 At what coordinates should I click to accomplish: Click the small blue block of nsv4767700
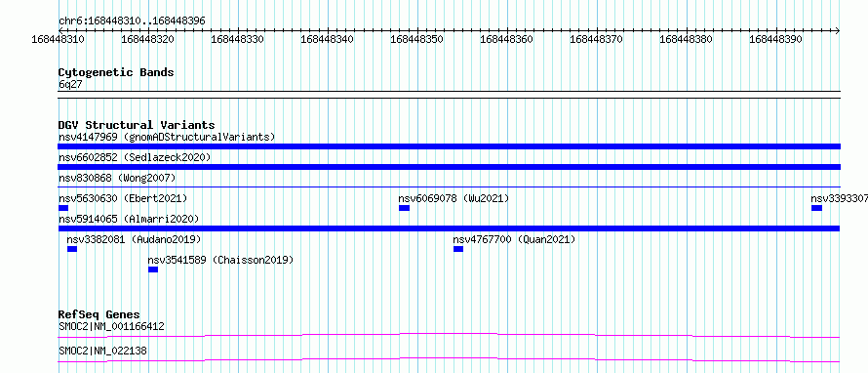(x=457, y=249)
